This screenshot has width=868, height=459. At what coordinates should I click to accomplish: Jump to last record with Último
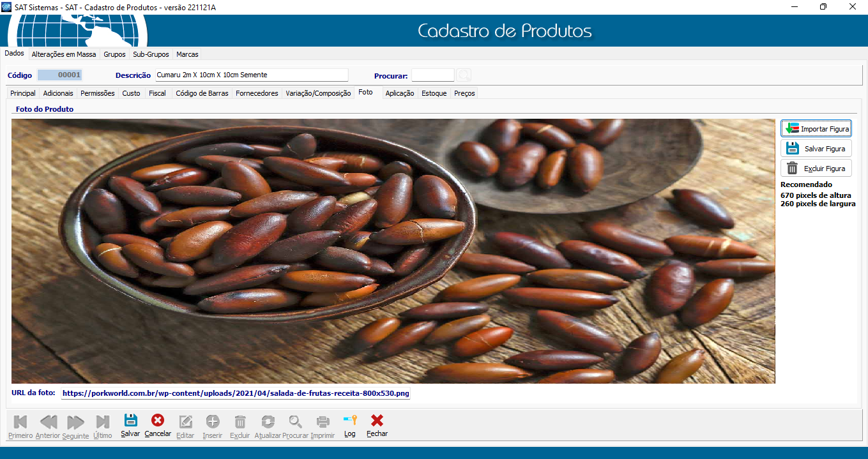pos(102,422)
